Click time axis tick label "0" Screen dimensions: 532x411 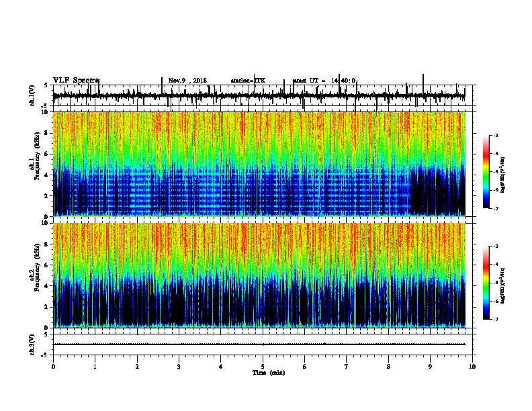[x=53, y=367]
